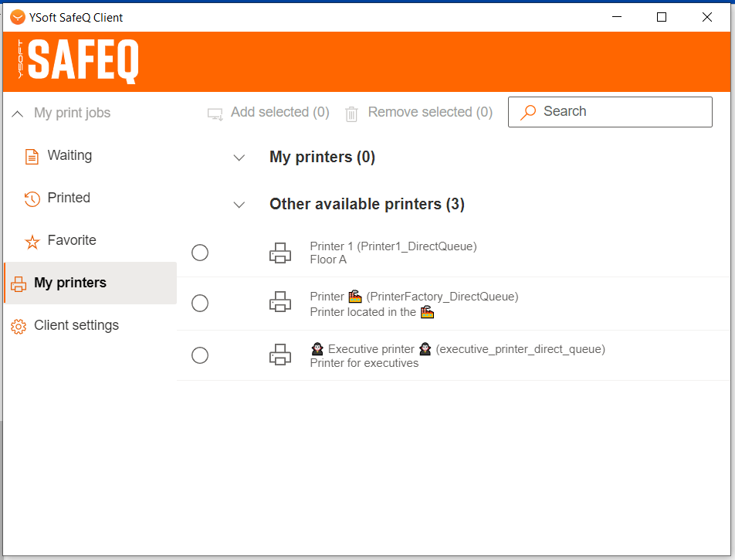Select the Printer 1 radio button
Viewport: 735px width, 560px height.
200,253
